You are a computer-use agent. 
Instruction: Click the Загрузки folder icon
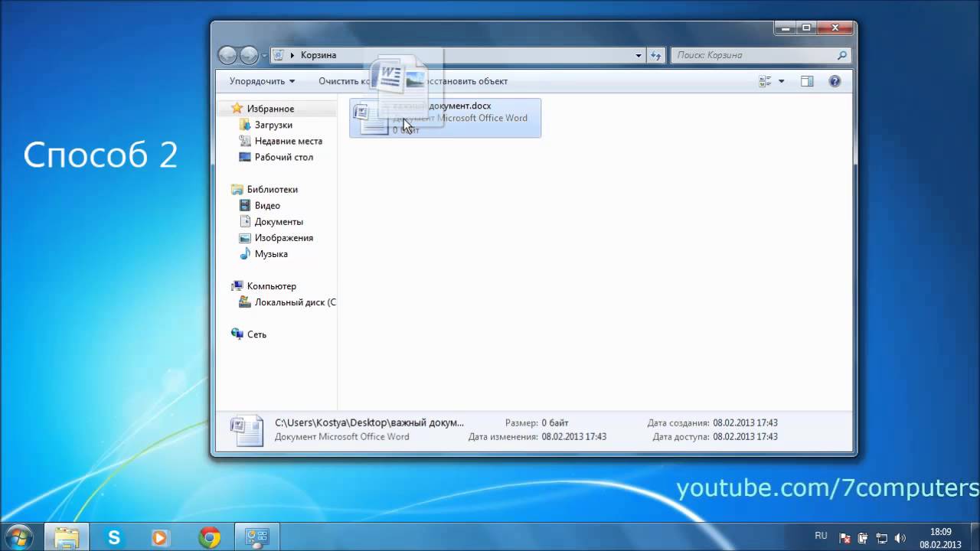coord(245,125)
